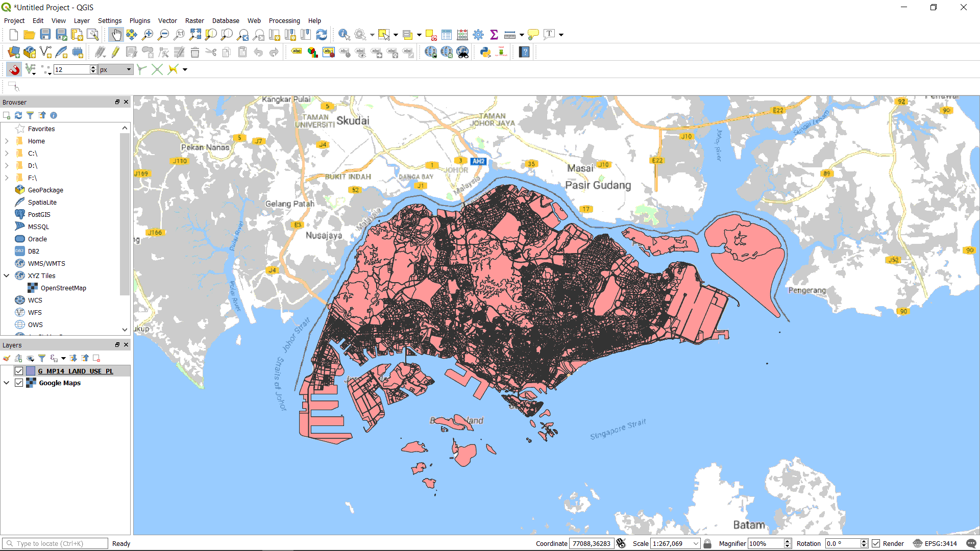980x551 pixels.
Task: Open the Processing menu
Action: 284,21
